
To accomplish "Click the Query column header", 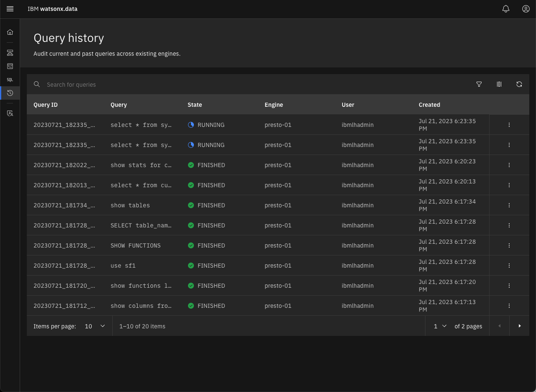I will coord(119,105).
